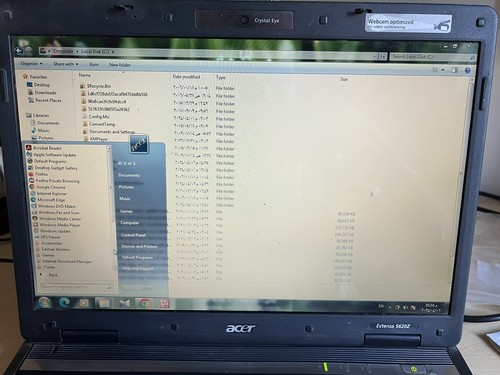Launch Microsoft Edge from the Start menu list
The height and width of the screenshot is (375, 500).
click(x=51, y=200)
